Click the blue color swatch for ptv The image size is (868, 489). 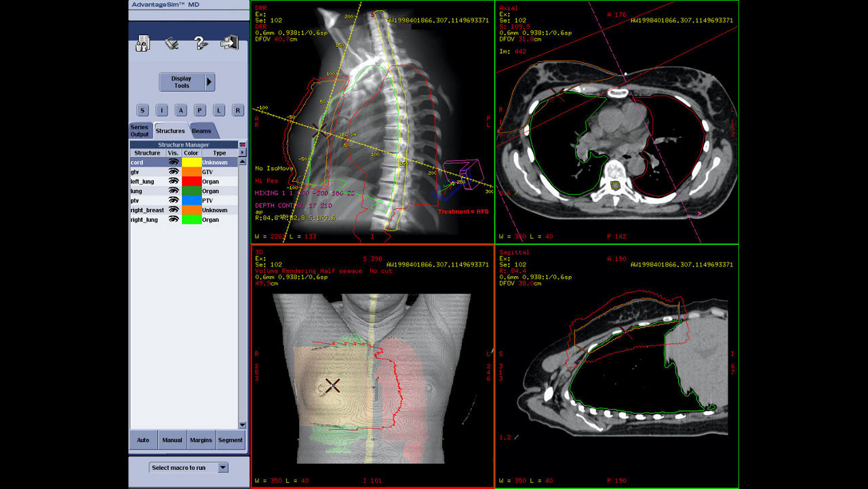[x=191, y=201]
